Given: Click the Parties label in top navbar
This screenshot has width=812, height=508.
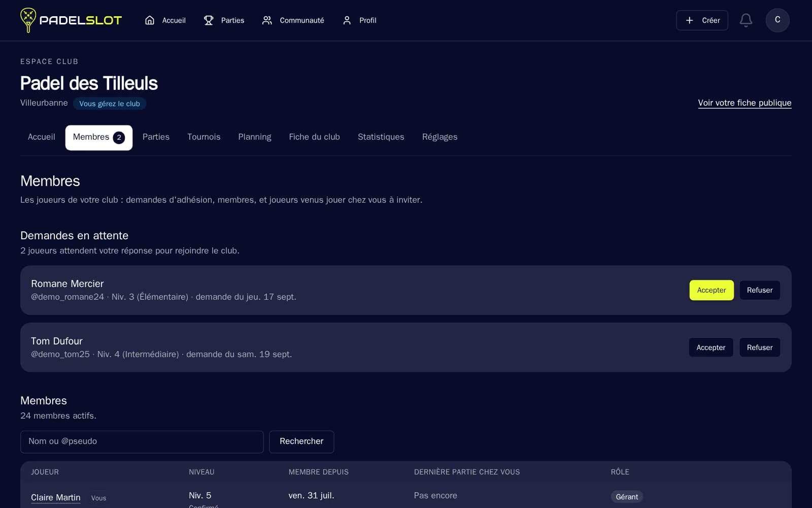Looking at the screenshot, I should pyautogui.click(x=232, y=20).
